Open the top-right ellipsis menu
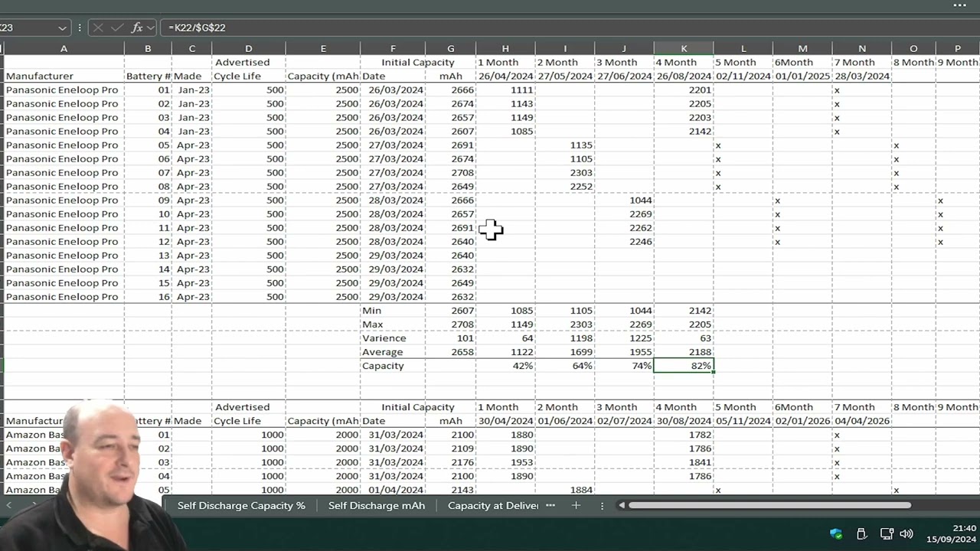Screen dimensions: 980x551 click(960, 5)
